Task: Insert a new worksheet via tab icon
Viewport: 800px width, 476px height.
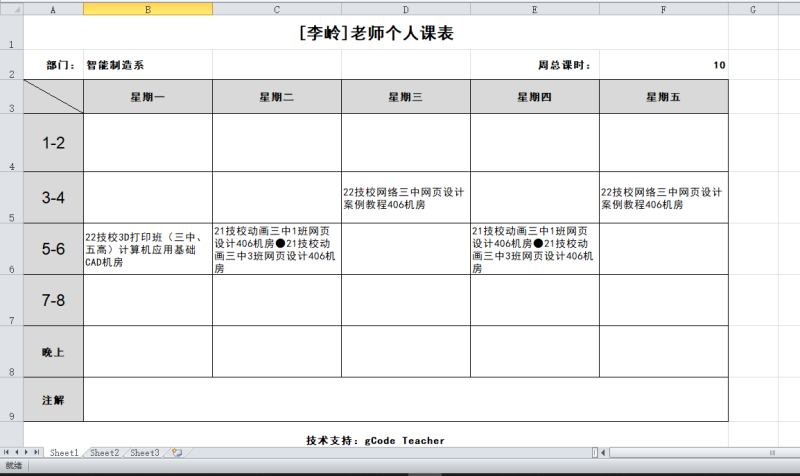Action: 176,453
